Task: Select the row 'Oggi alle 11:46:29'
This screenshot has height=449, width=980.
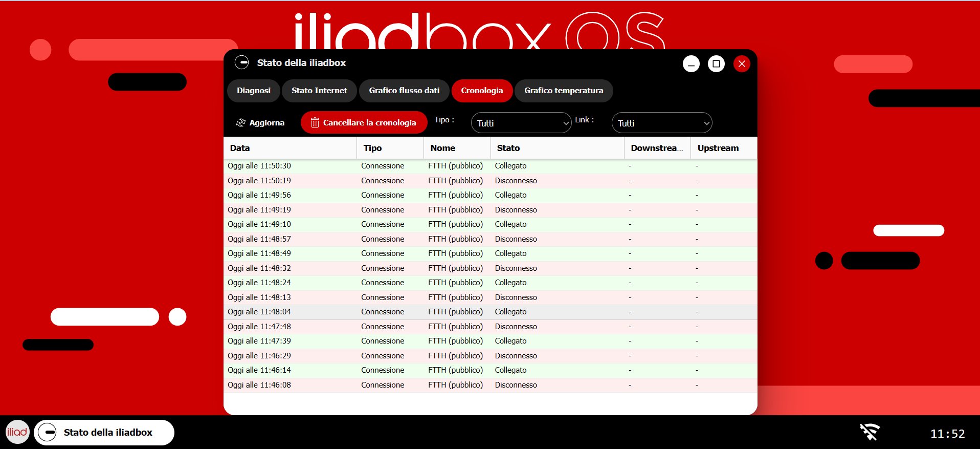Action: 491,356
